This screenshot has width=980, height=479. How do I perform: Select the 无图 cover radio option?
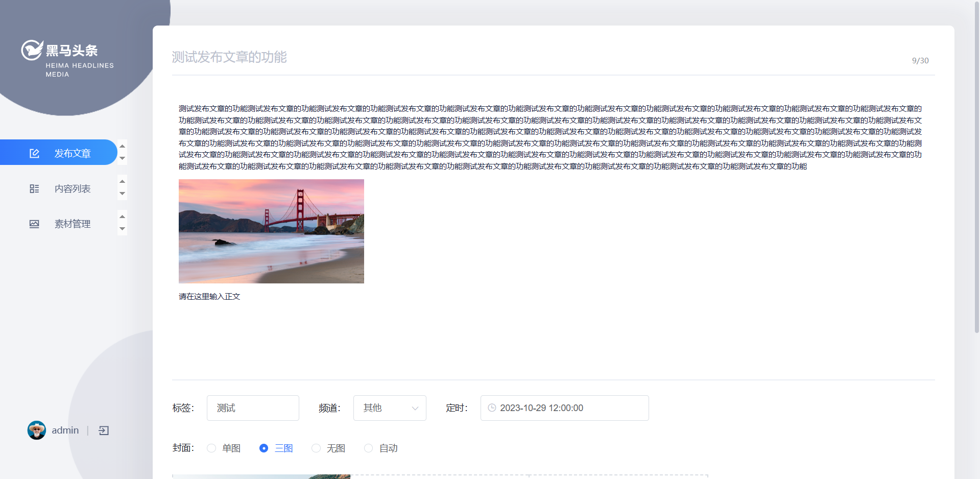[x=316, y=448]
